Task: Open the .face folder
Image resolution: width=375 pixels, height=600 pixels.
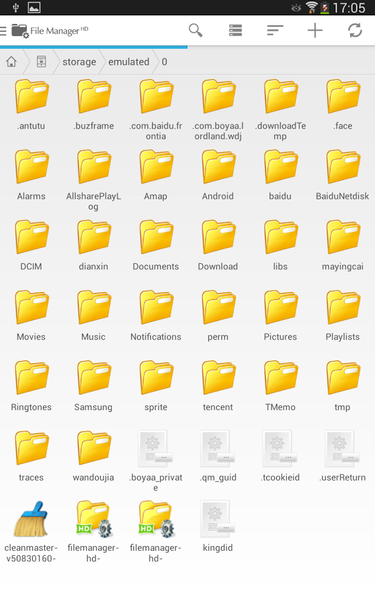Action: 343,103
